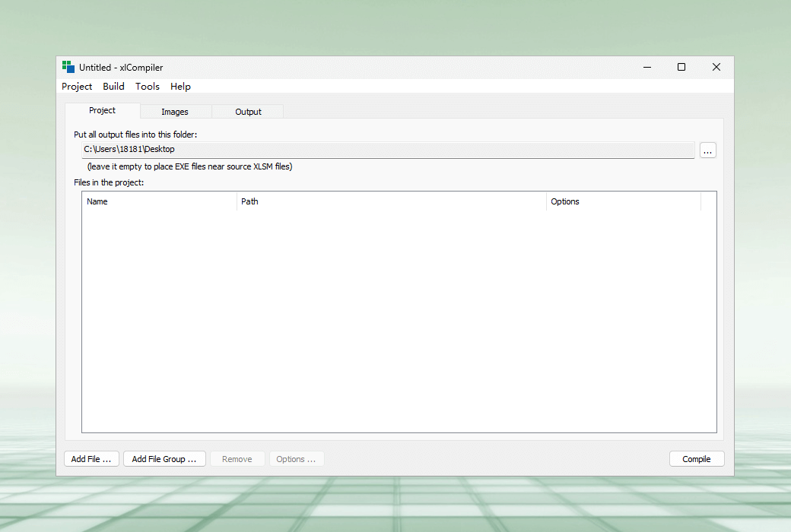
Task: Switch to the Project tab
Action: click(x=103, y=110)
